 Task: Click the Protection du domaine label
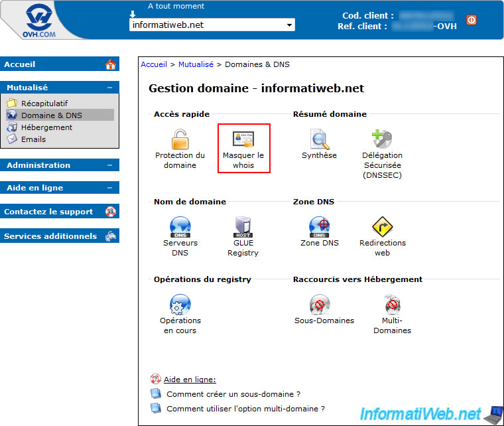point(180,160)
